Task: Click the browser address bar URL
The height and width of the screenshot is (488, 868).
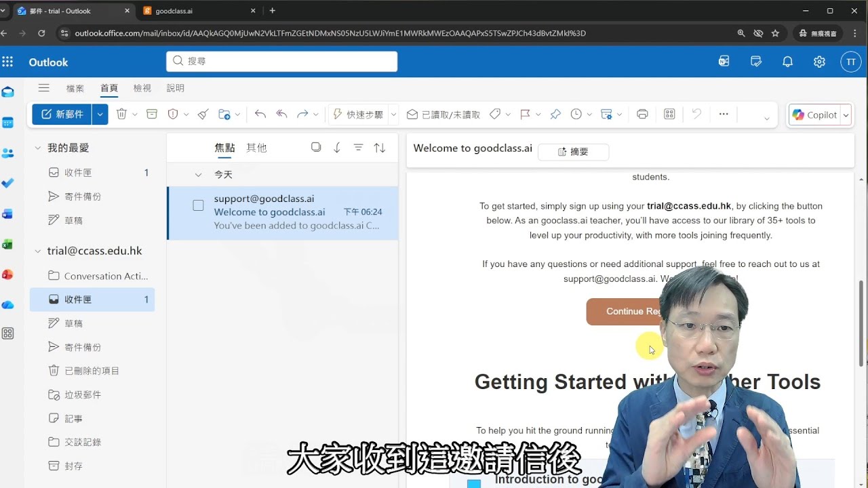Action: click(330, 33)
